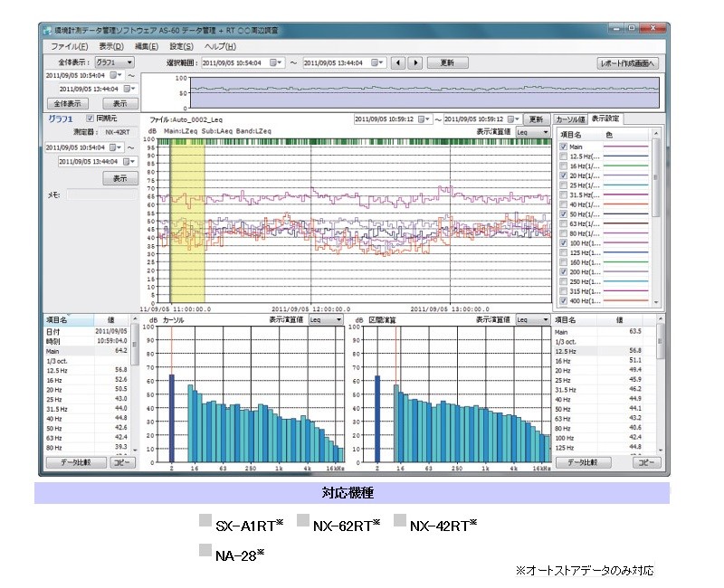
Task: Toggle the 同期元 sync source checkbox
Action: coord(90,119)
